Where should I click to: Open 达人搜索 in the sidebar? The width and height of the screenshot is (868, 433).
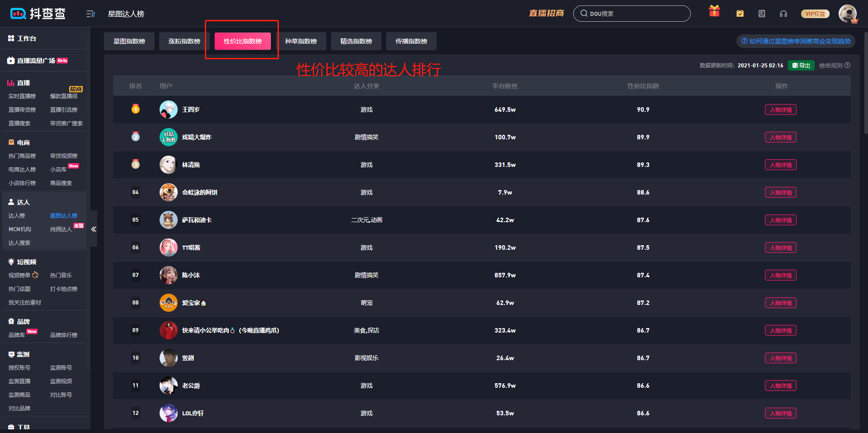(x=19, y=243)
